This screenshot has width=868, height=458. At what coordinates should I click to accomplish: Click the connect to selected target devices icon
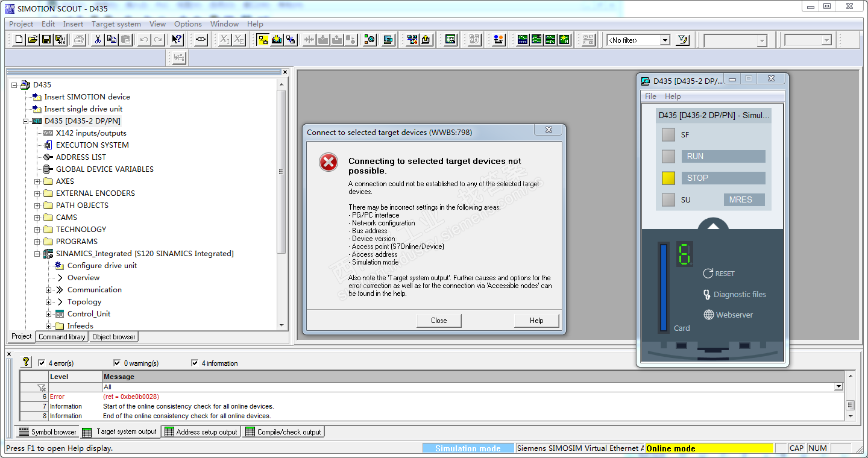[x=263, y=40]
